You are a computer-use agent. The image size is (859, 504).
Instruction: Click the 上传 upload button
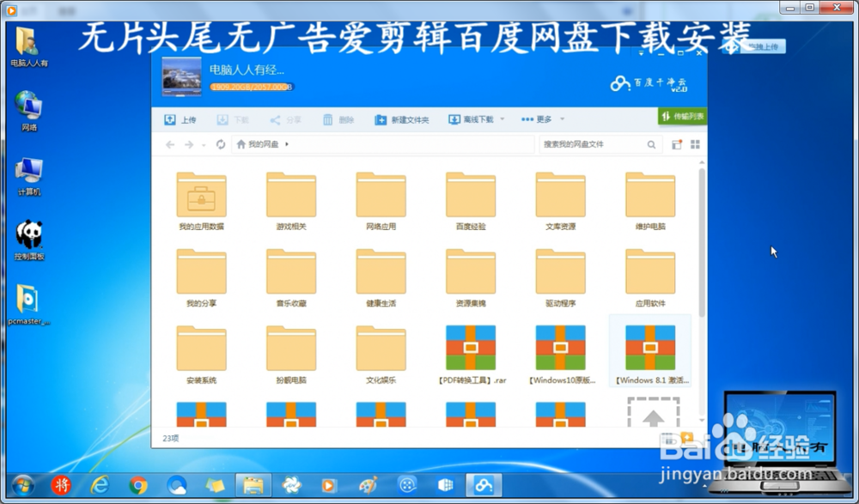[x=180, y=119]
